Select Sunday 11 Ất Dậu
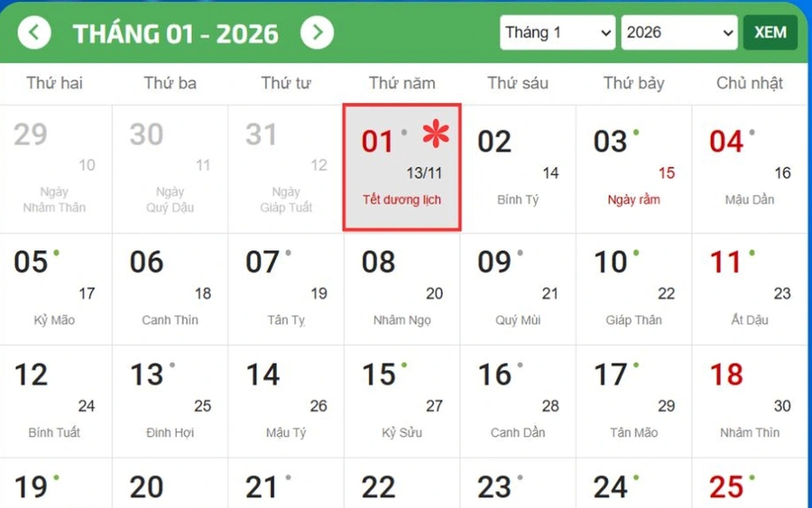The image size is (812, 508). 750,289
